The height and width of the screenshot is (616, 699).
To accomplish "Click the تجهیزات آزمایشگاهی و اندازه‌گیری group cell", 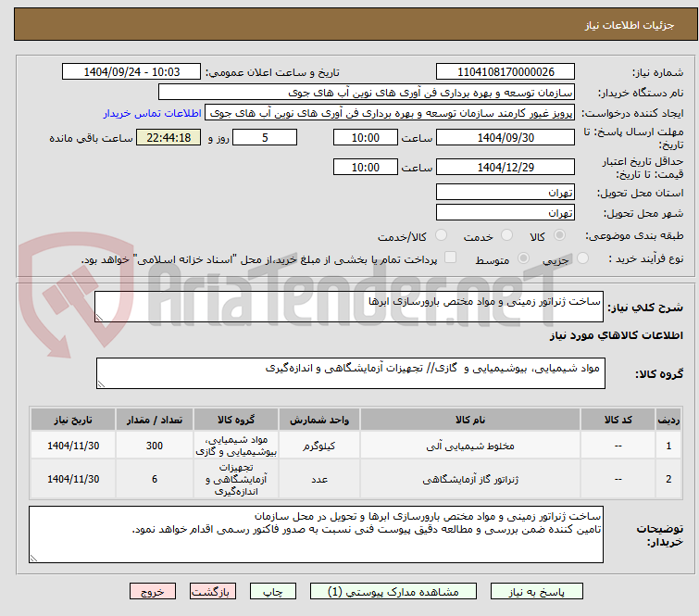I will [236, 479].
